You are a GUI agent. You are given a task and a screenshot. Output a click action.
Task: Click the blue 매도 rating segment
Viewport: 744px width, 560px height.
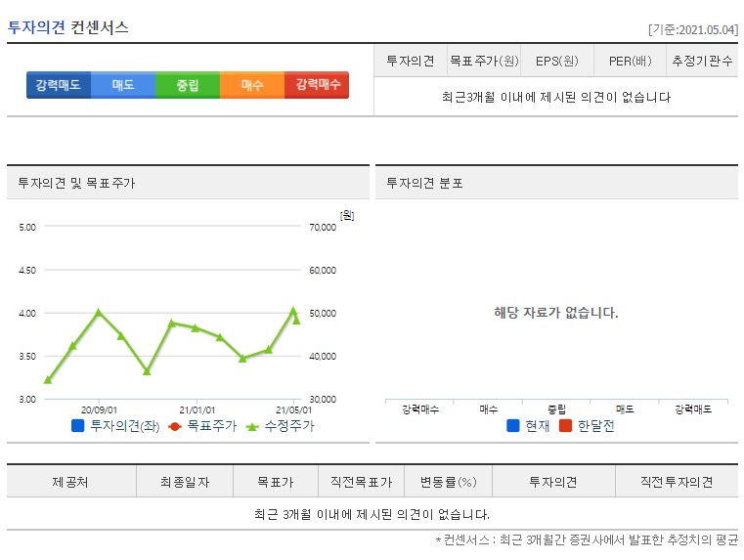pyautogui.click(x=123, y=85)
